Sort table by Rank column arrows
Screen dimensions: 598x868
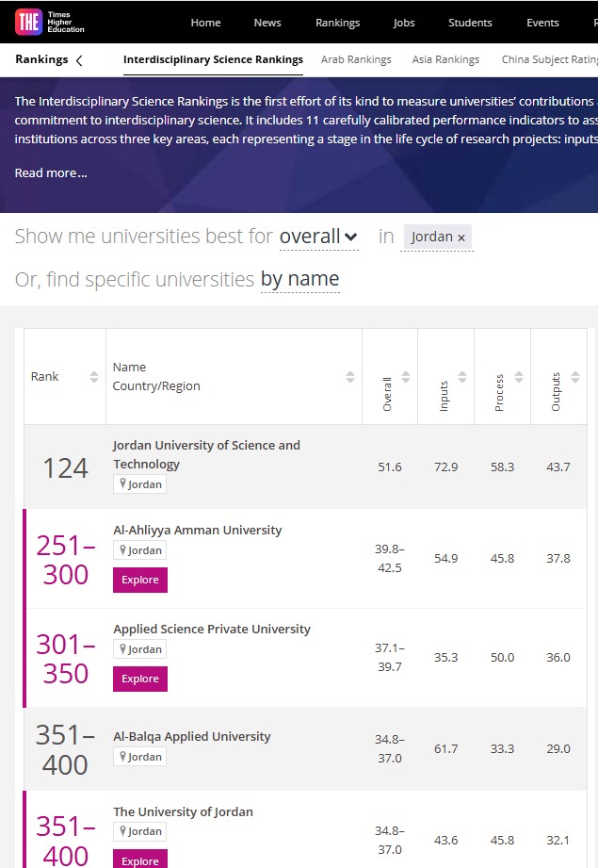coord(94,377)
